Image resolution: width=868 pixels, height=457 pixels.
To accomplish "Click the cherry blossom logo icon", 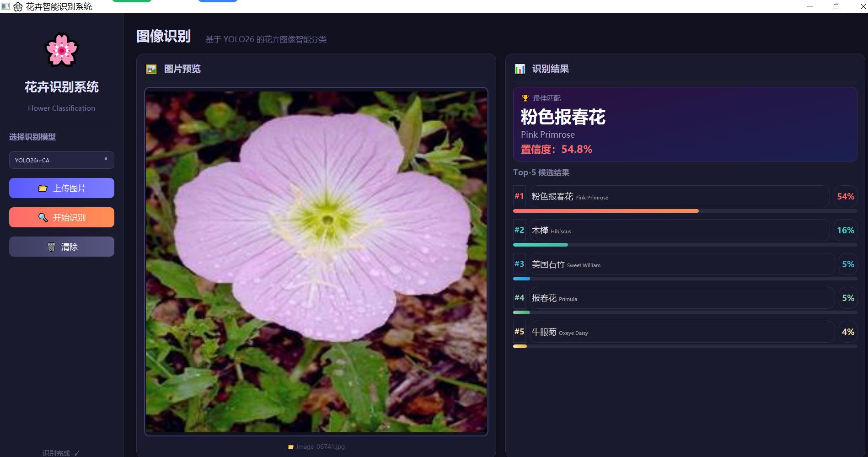I will click(61, 50).
